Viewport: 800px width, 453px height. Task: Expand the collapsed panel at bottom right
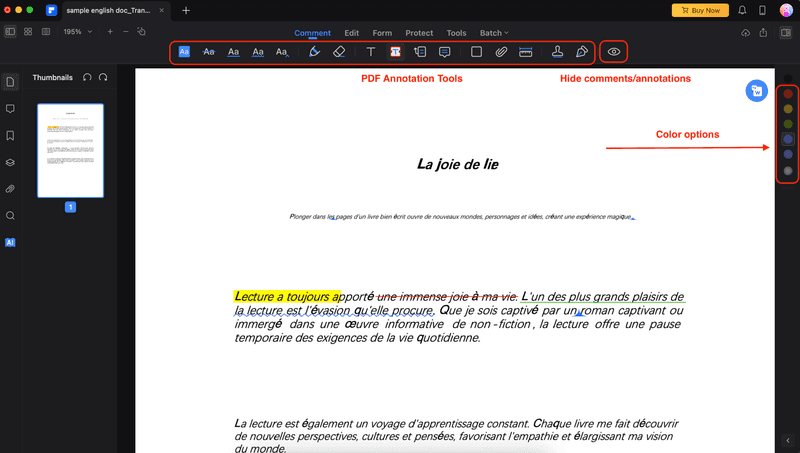(x=787, y=440)
